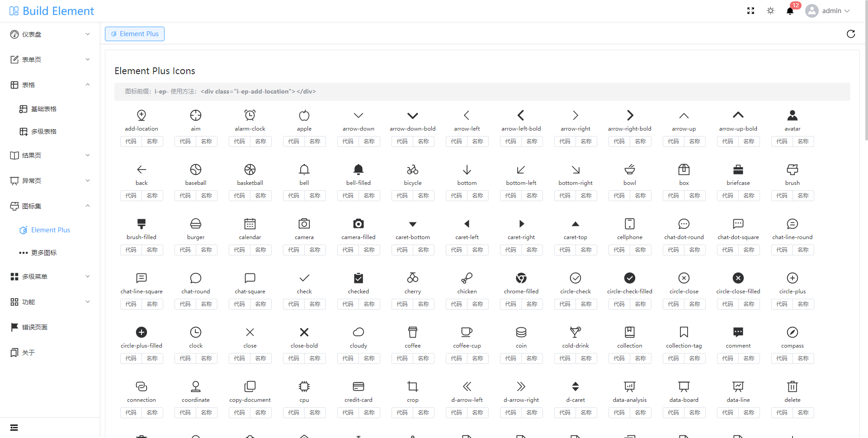
Task: Open 更多图标 menu item
Action: (x=50, y=253)
